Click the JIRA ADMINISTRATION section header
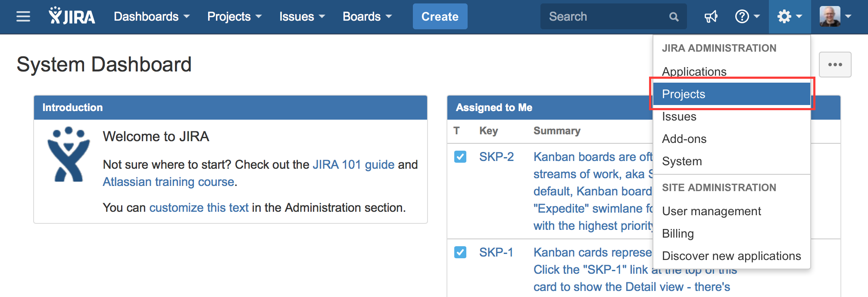 click(719, 48)
